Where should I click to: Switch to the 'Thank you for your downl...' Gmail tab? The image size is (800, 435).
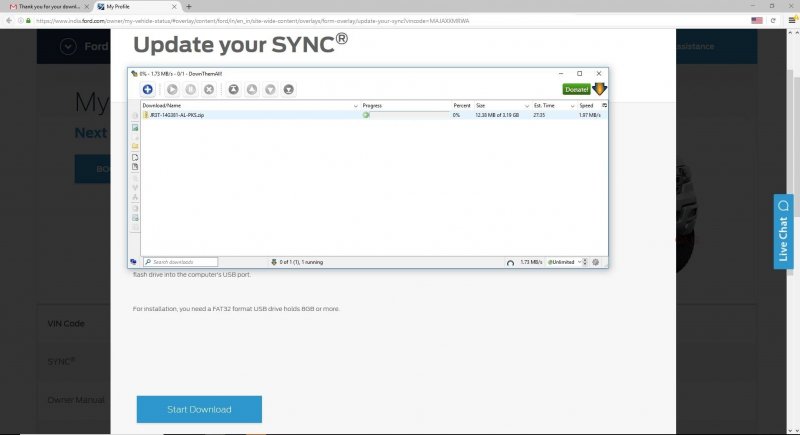pyautogui.click(x=49, y=7)
